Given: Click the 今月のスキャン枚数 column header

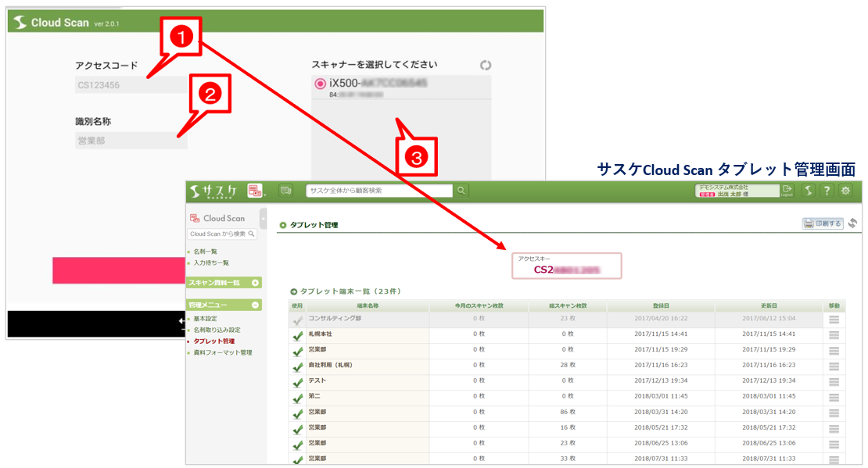Looking at the screenshot, I should click(479, 305).
